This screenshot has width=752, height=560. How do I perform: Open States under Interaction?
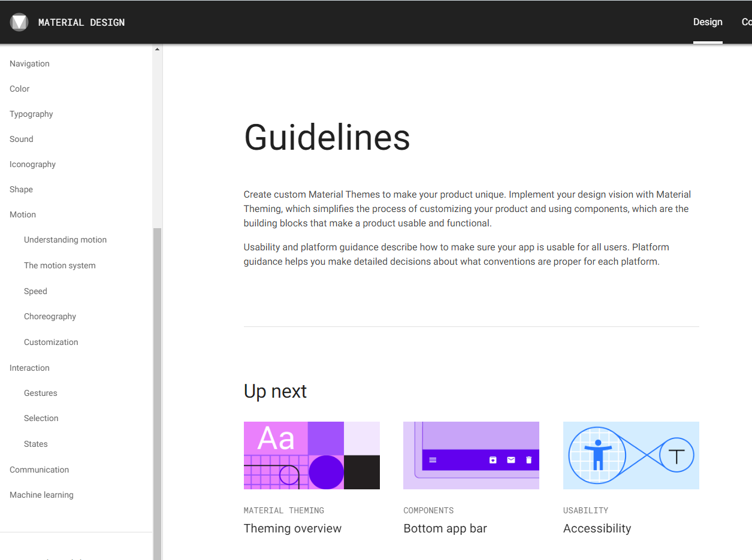36,444
